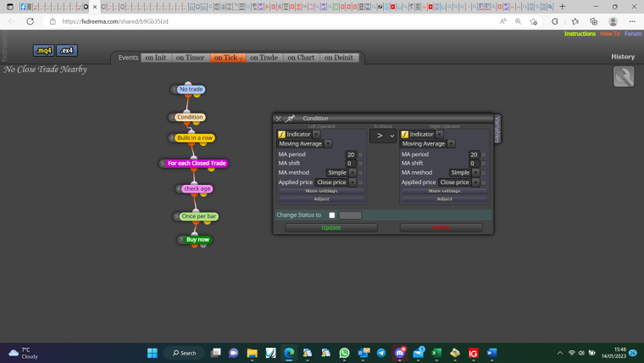The height and width of the screenshot is (363, 644).
Task: Open the comparison operator dropdown
Action: pyautogui.click(x=383, y=135)
